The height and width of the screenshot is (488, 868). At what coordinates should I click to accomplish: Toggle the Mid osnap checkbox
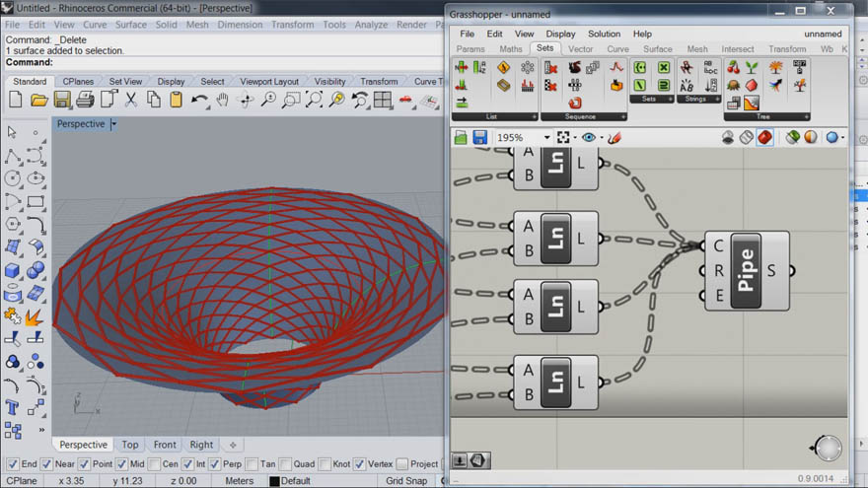[x=121, y=464]
